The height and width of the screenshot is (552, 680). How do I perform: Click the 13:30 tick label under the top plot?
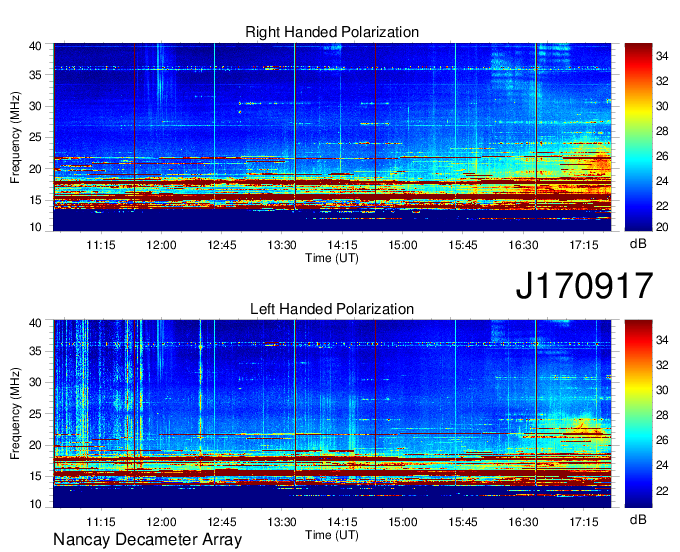coord(282,245)
